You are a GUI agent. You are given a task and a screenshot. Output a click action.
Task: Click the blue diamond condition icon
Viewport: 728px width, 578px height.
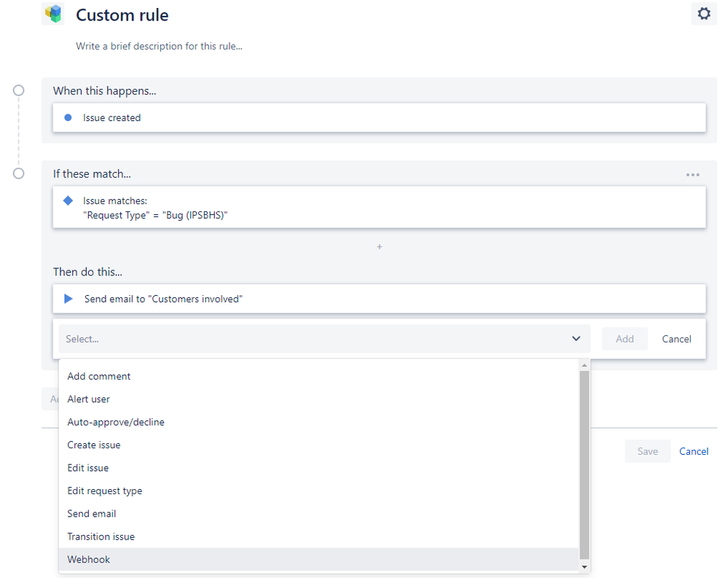point(68,200)
